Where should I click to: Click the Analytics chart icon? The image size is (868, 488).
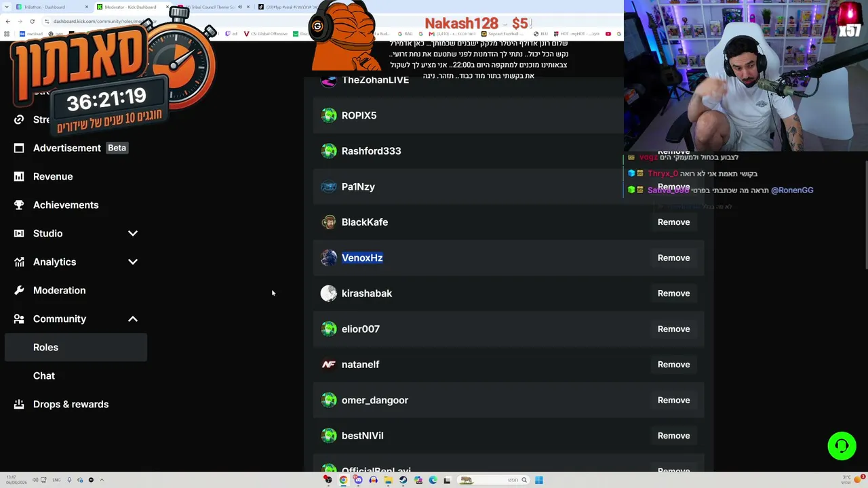(19, 262)
